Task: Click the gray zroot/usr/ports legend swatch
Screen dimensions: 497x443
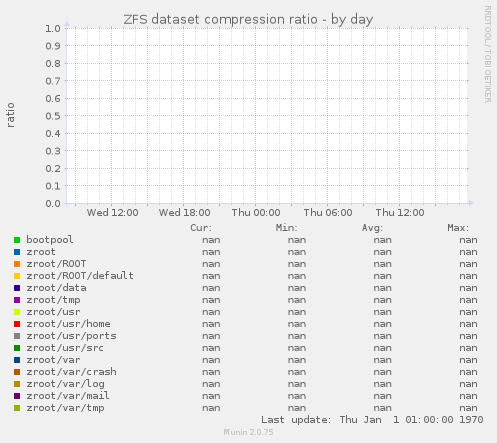Action: [x=17, y=336]
